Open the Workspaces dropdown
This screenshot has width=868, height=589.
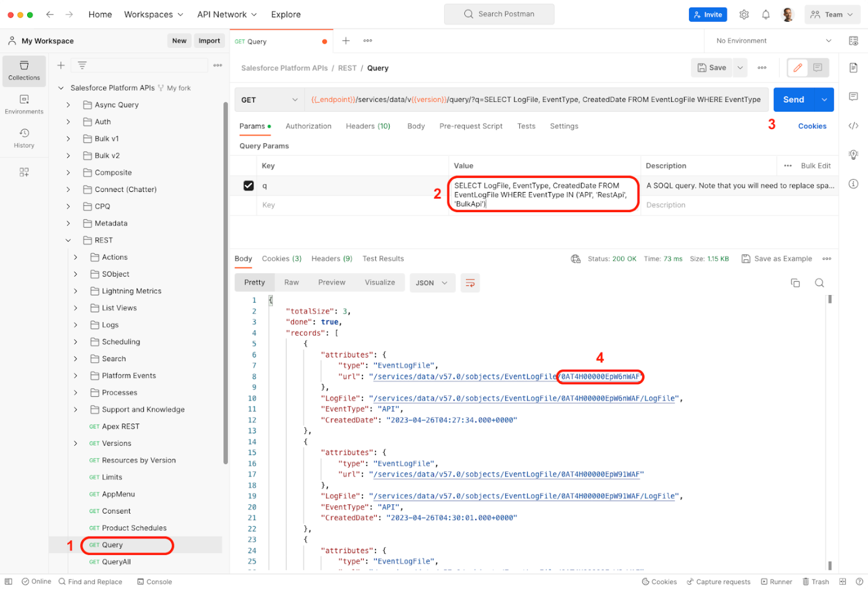(154, 14)
